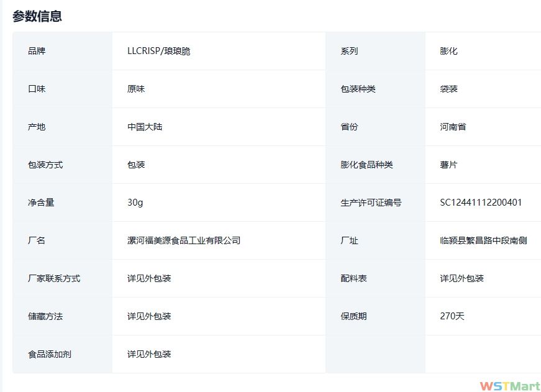Click the 生产许可证编号 label

point(371,203)
